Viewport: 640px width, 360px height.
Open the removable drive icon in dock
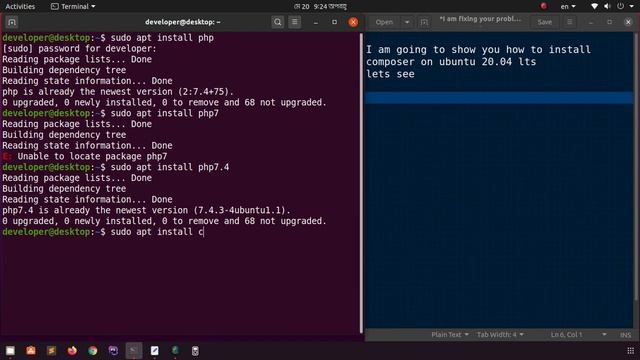click(195, 351)
